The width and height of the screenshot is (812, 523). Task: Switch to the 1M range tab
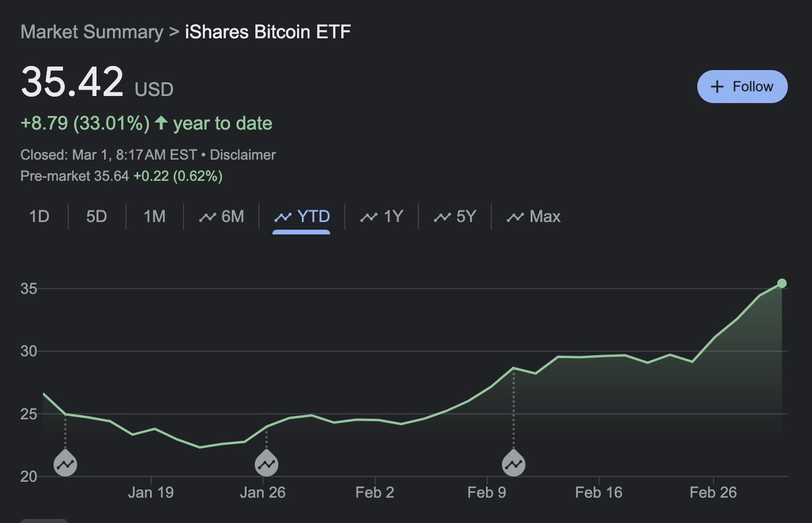coord(154,217)
